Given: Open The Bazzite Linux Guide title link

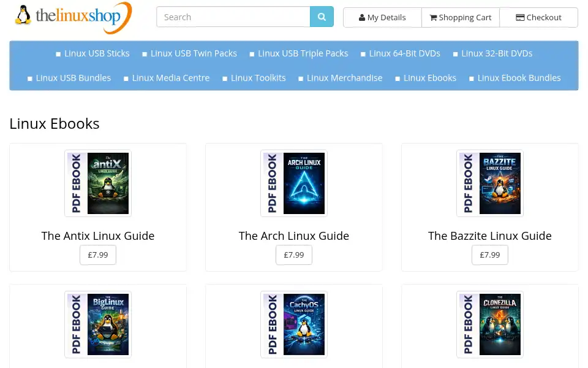Looking at the screenshot, I should [490, 236].
